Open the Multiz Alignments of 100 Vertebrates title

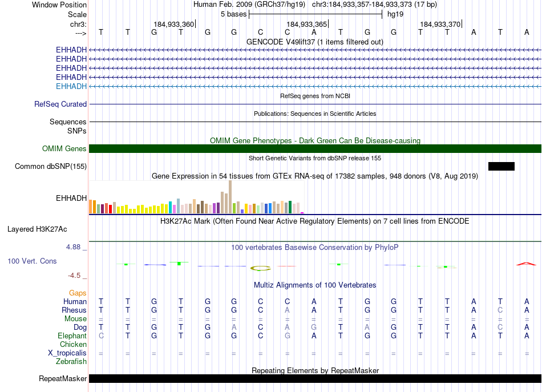click(x=315, y=285)
